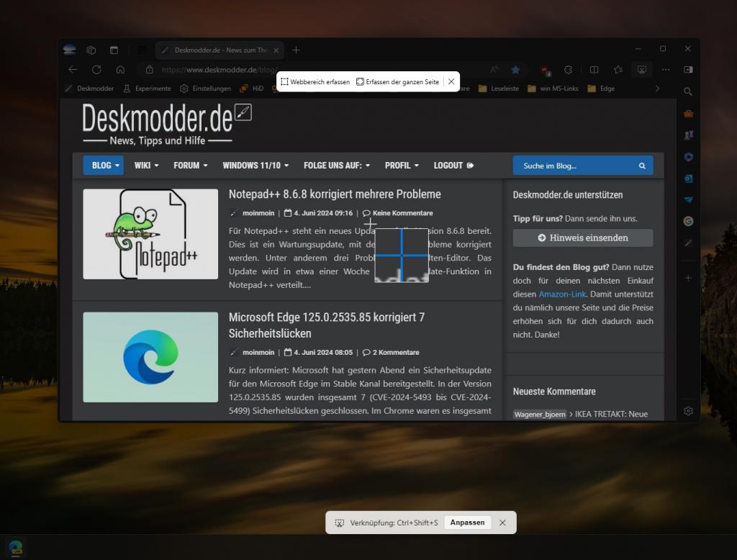This screenshot has width=737, height=560.
Task: Reload the page with refresh icon
Action: (96, 70)
